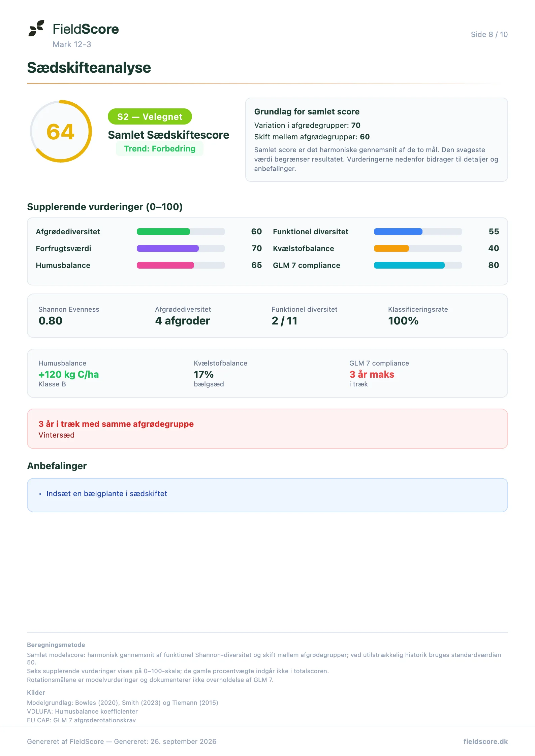
Task: Click the fieldscore.dk link in footer
Action: tap(485, 742)
